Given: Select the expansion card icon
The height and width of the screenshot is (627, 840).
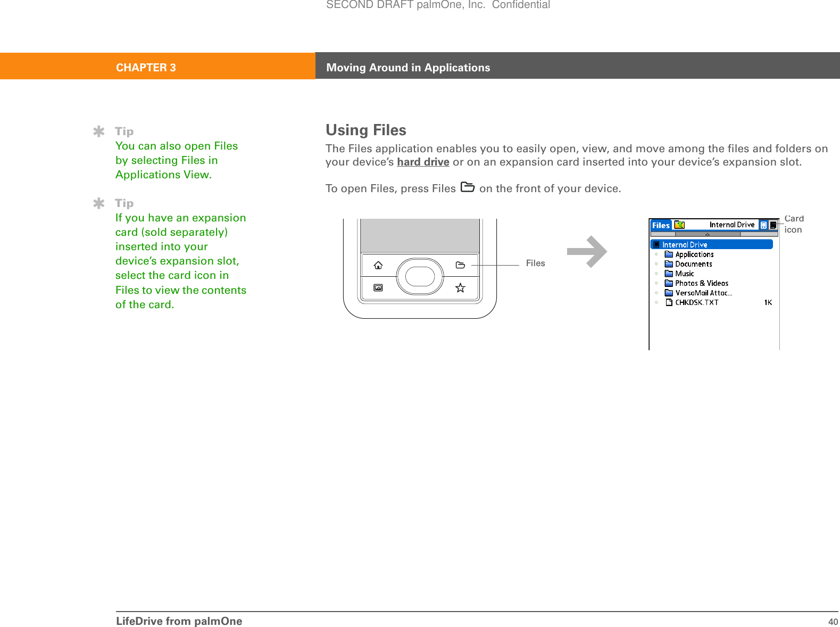Looking at the screenshot, I should pyautogui.click(x=773, y=225).
